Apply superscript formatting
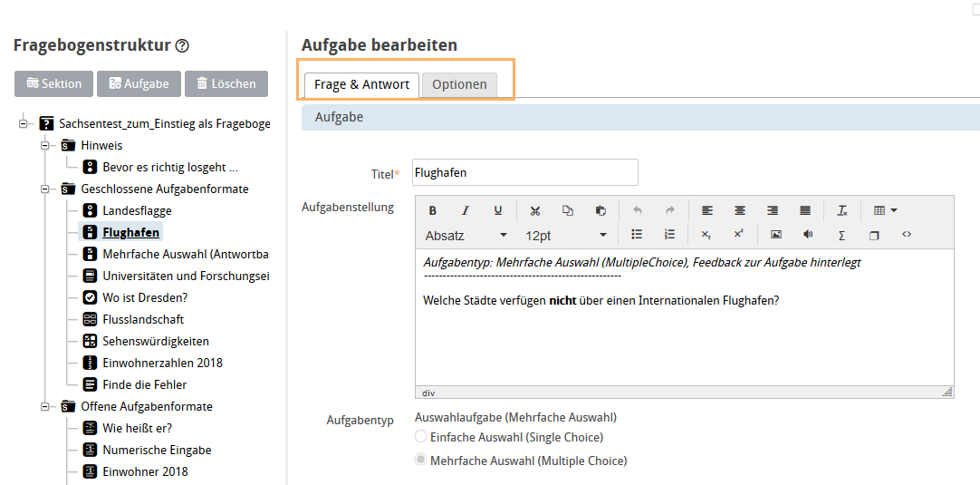 739,235
